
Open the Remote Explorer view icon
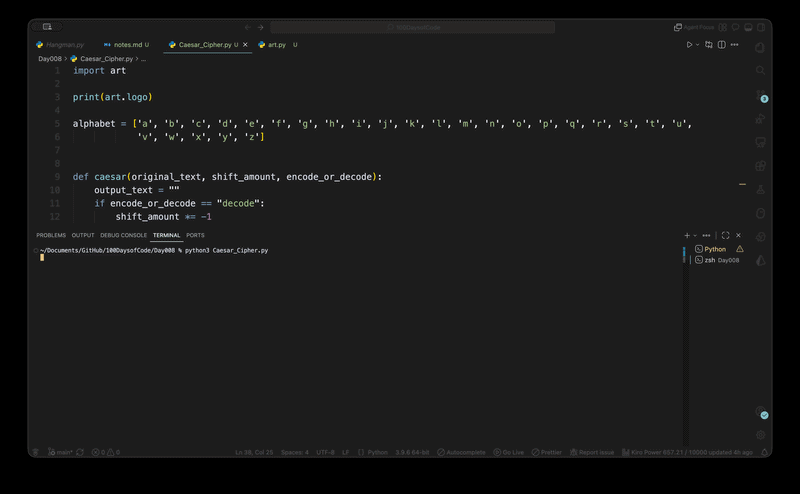pos(760,142)
